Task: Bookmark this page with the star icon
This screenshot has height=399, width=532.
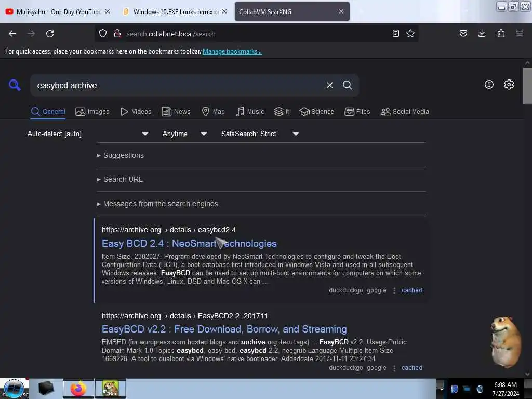Action: (410, 34)
